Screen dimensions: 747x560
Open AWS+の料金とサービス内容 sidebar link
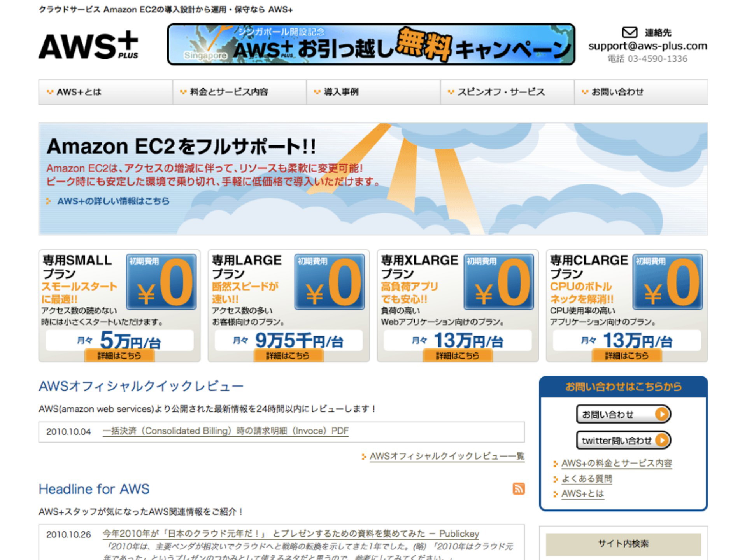(617, 463)
